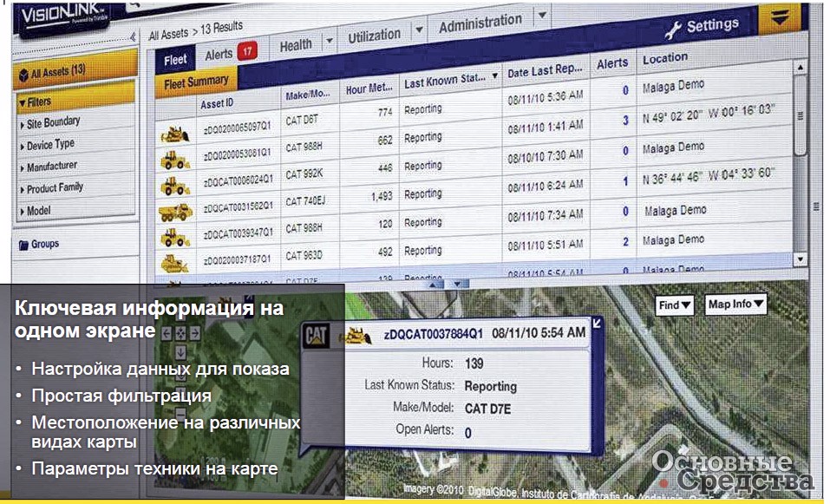The height and width of the screenshot is (504, 830).
Task: Switch to the Alerts tab
Action: 219,54
